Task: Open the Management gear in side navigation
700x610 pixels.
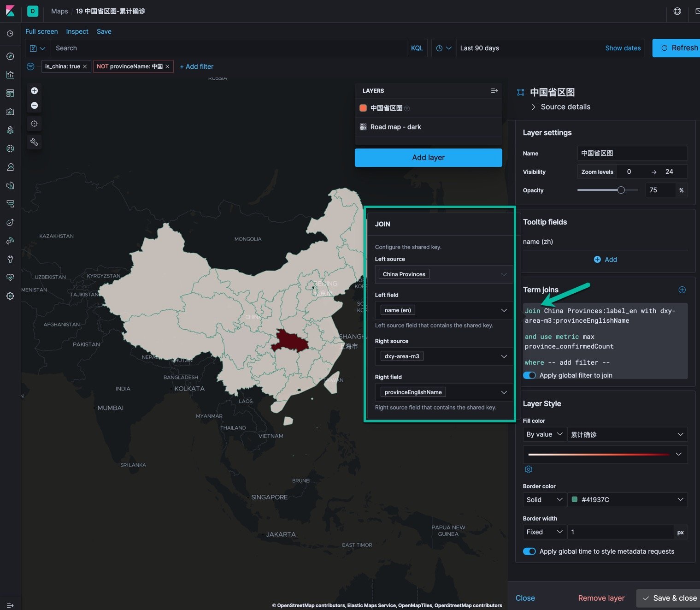Action: click(x=10, y=296)
